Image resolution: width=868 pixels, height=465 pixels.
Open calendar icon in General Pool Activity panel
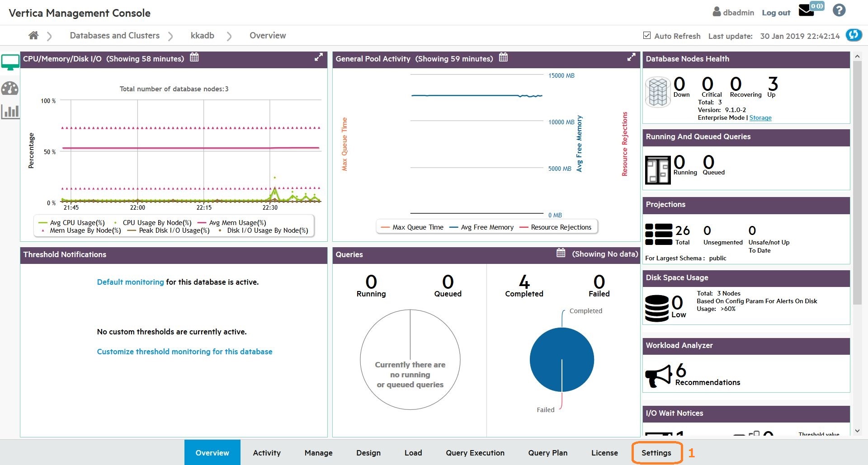[503, 57]
